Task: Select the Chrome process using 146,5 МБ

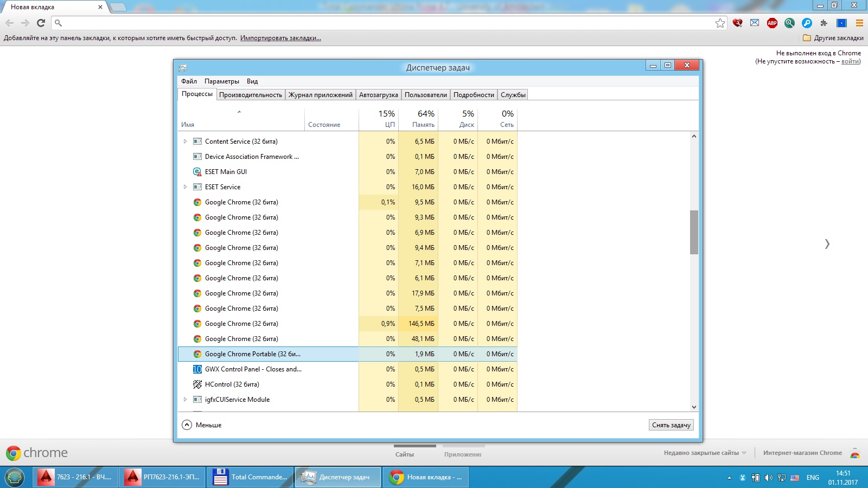Action: click(348, 324)
